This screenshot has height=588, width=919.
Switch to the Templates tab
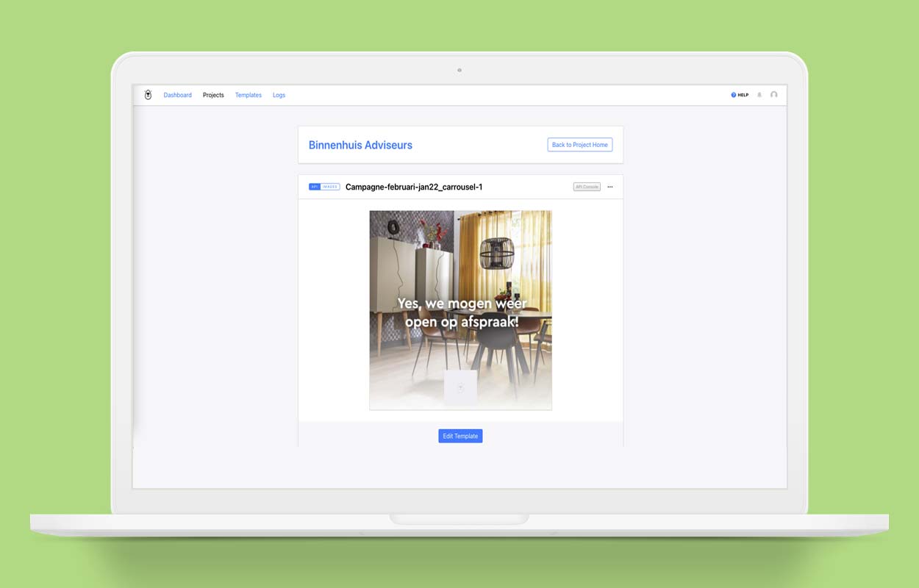point(248,95)
